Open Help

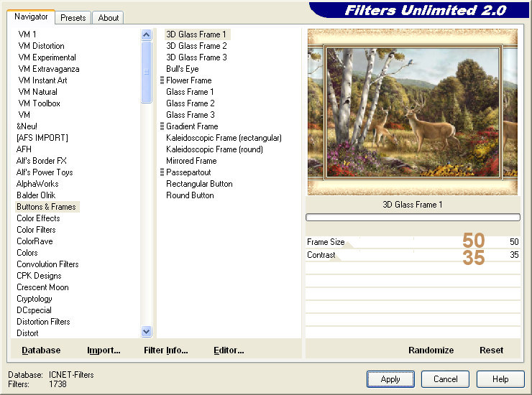tap(500, 379)
